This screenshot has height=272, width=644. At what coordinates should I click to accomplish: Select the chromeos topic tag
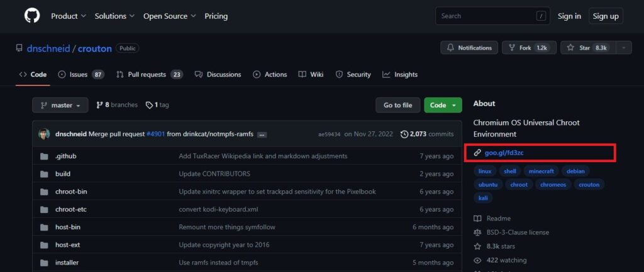tap(553, 185)
